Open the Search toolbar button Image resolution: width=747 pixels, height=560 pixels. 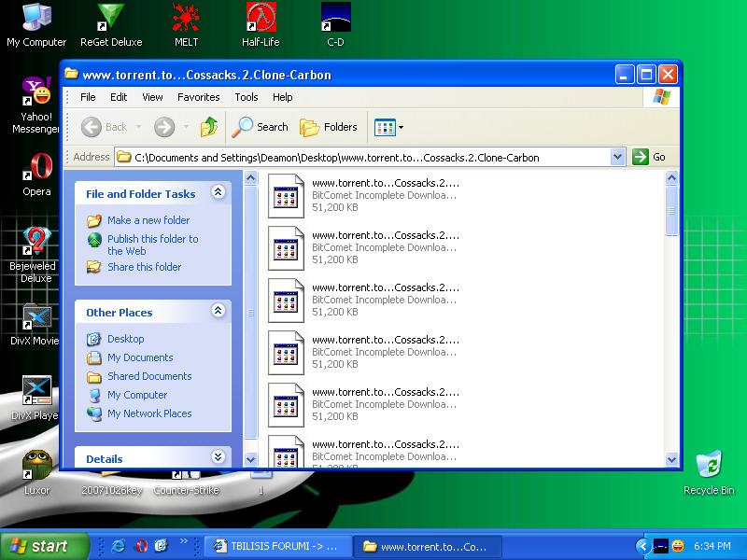pos(261,127)
